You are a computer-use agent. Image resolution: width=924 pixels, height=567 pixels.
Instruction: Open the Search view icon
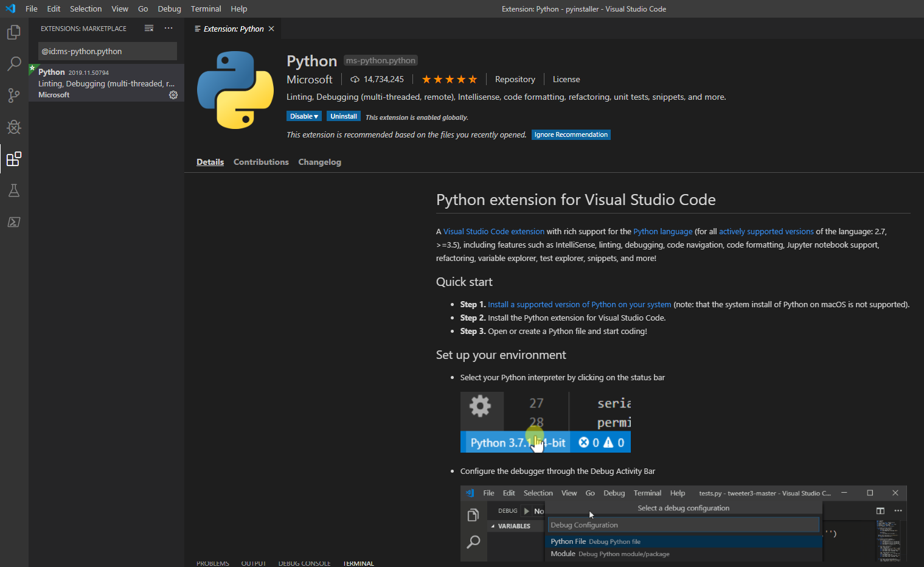click(x=14, y=64)
